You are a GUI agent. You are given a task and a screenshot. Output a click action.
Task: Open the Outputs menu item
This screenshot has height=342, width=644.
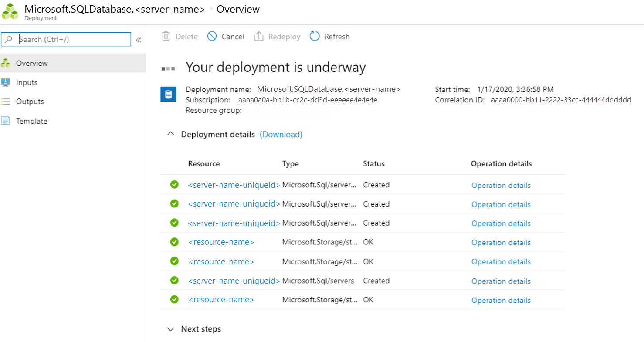[73, 102]
